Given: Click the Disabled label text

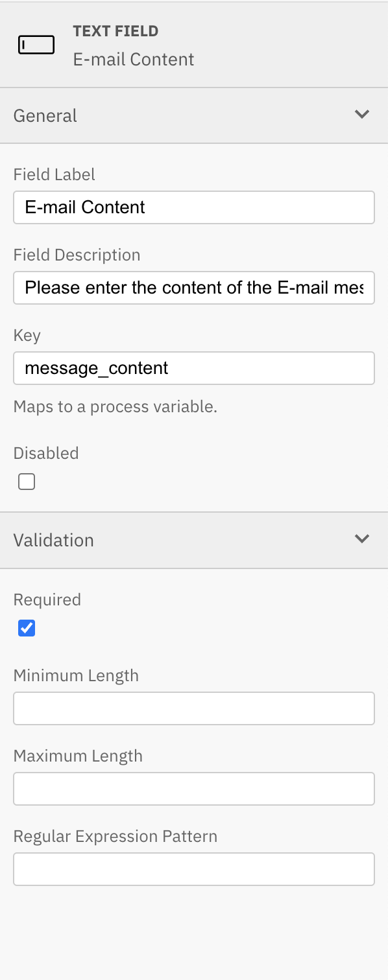Looking at the screenshot, I should [x=46, y=452].
